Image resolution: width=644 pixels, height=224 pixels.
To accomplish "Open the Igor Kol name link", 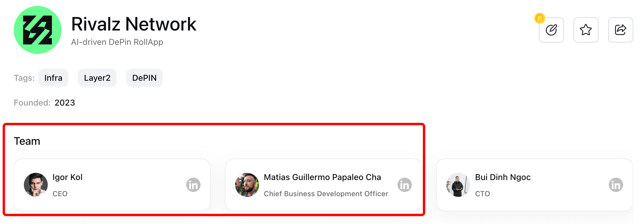I will point(67,177).
